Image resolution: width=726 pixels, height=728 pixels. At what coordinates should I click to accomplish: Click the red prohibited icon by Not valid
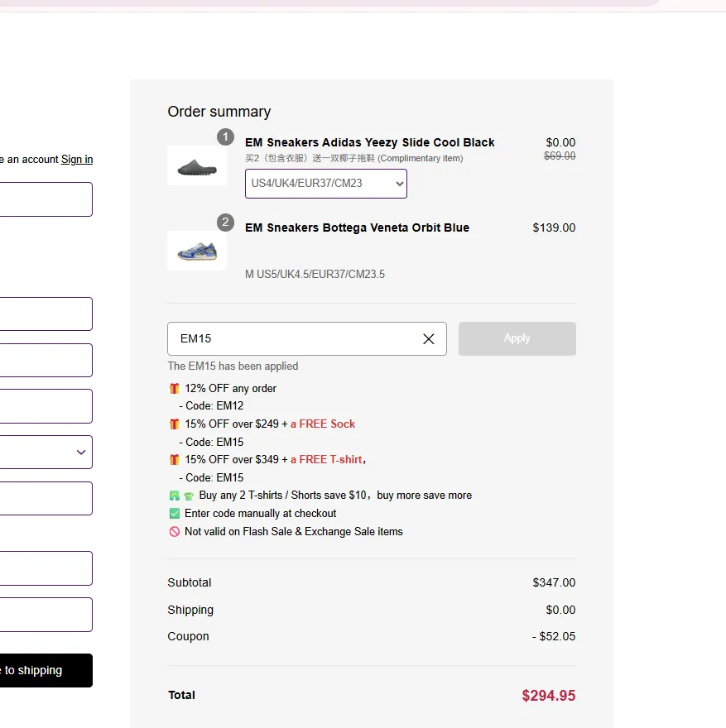174,532
